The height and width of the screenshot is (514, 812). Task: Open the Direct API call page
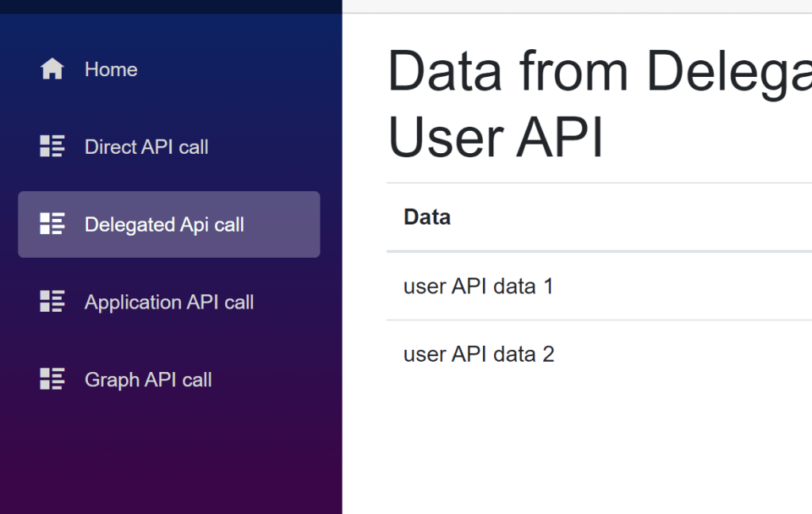tap(147, 147)
